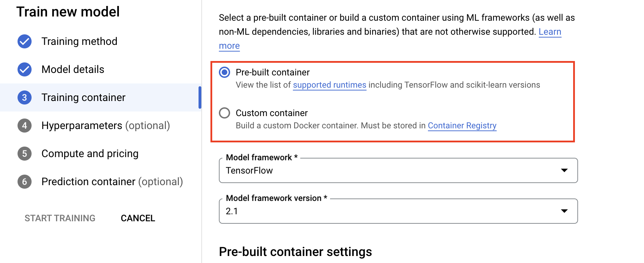The width and height of the screenshot is (644, 263).
Task: Click the Model framework version dropdown arrow
Action: coord(564,211)
